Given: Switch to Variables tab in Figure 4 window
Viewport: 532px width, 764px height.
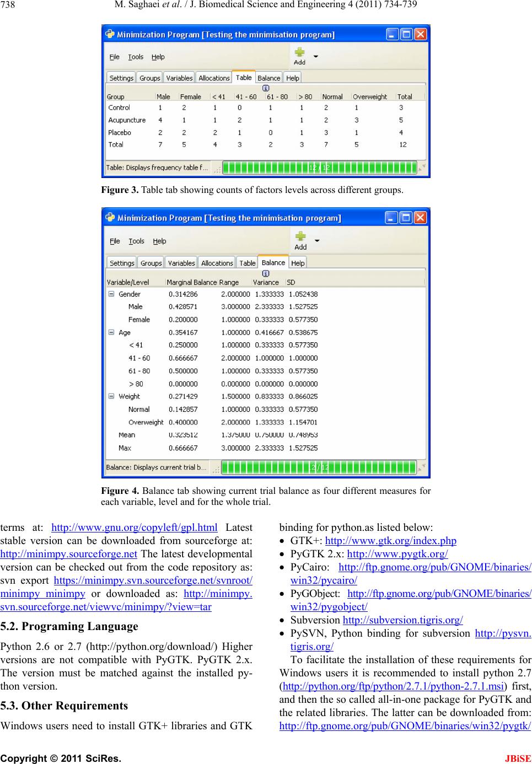Looking at the screenshot, I should point(181,263).
